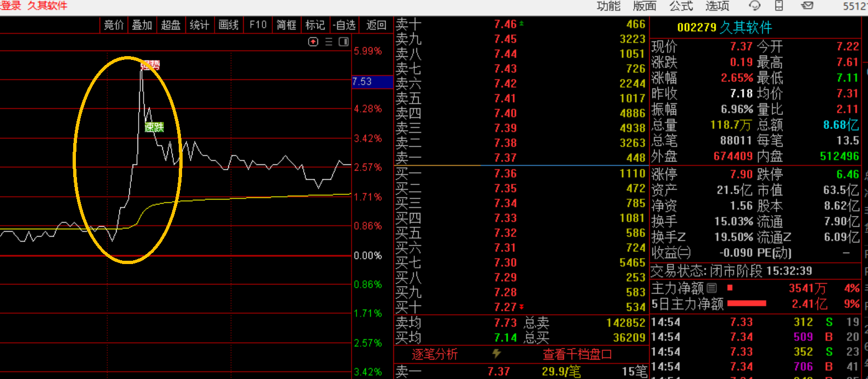Click the green 速跌 marker on the chart

point(154,127)
